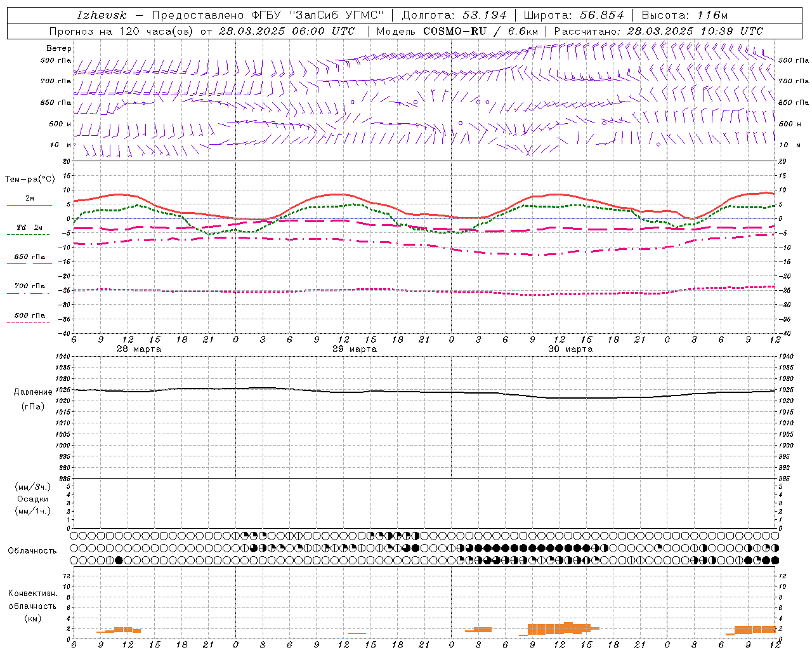Screen dimensions: 812x650
Task: Click the "28 марта" date label
Action: [139, 349]
